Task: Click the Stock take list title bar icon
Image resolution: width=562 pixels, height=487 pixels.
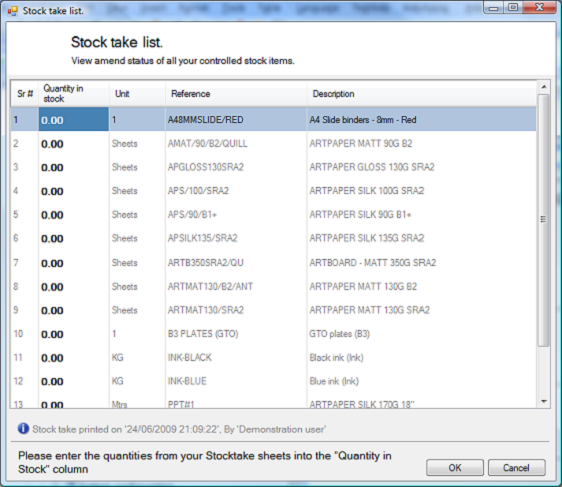Action: pyautogui.click(x=13, y=11)
